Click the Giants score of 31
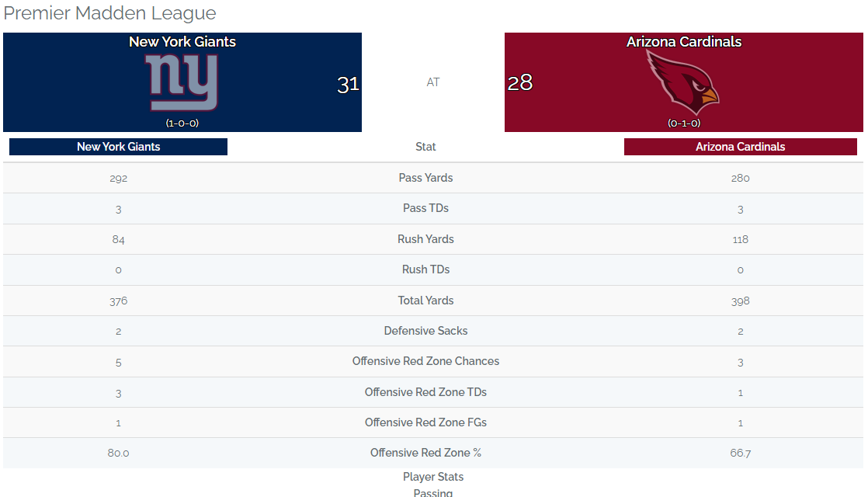The image size is (868, 497). click(x=348, y=84)
